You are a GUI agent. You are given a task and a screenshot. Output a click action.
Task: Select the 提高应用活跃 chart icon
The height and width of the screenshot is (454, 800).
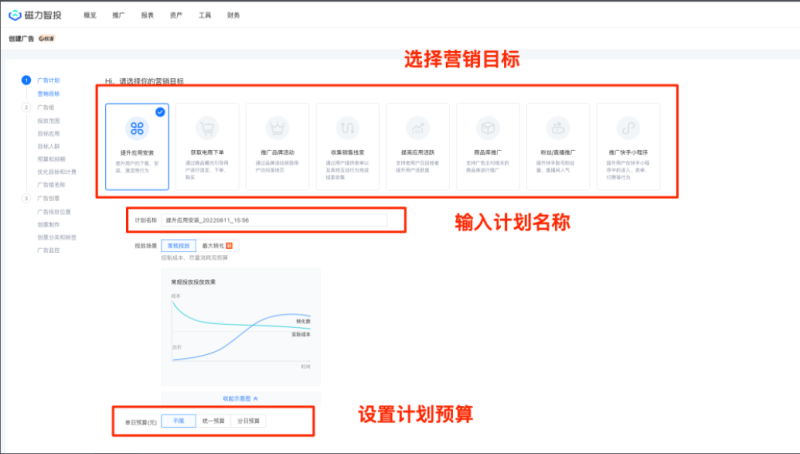tap(418, 128)
